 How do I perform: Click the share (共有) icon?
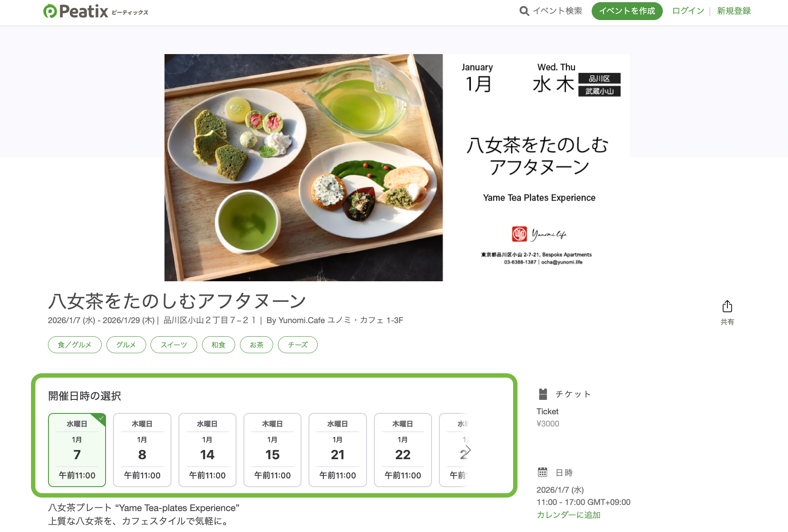727,307
